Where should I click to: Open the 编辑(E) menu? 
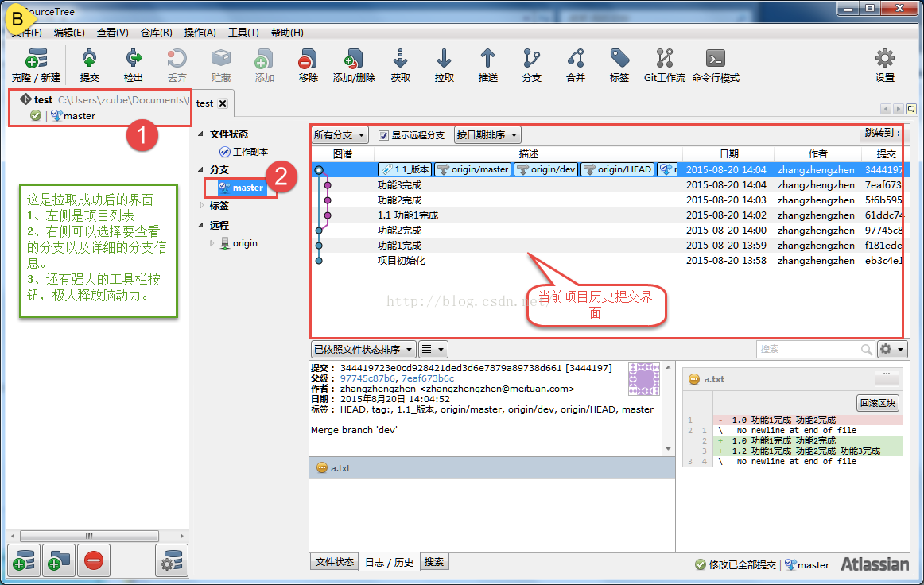[x=69, y=33]
